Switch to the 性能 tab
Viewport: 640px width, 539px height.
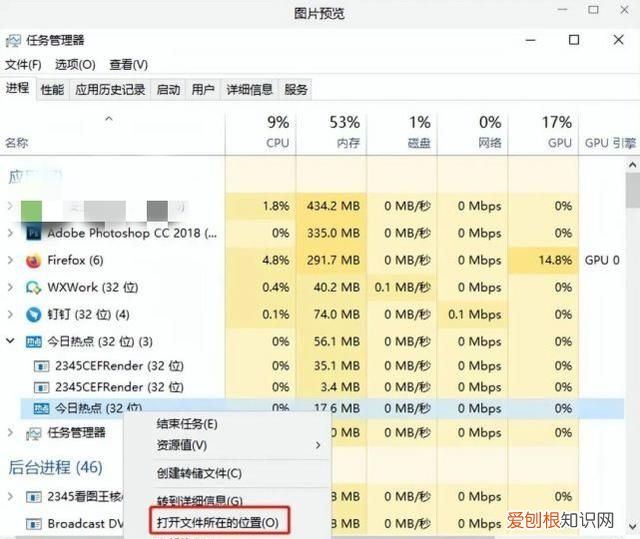coord(53,89)
